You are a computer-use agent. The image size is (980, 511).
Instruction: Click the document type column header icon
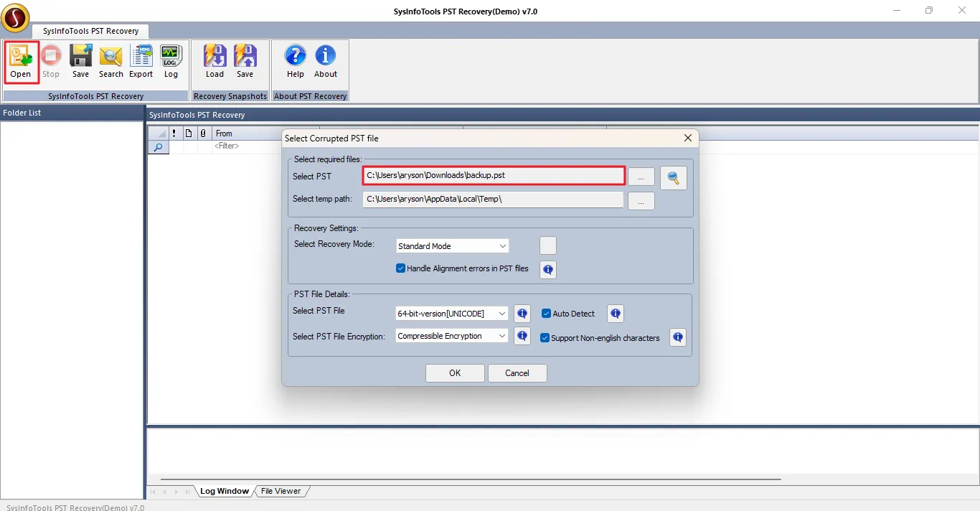tap(189, 133)
